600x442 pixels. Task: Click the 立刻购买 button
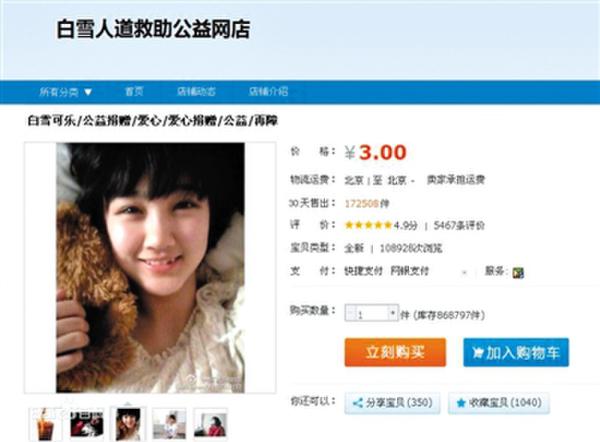pos(395,352)
